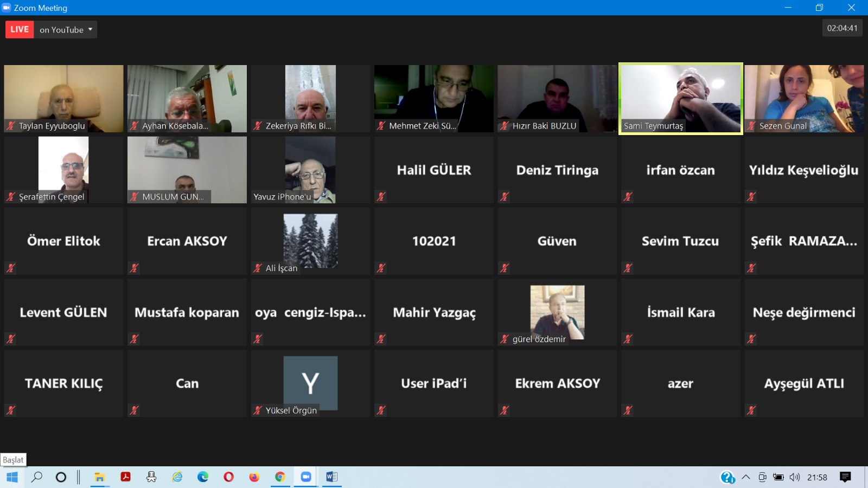Click muted mic icon on irfan özcan tile
The height and width of the screenshot is (488, 868).
tap(628, 197)
